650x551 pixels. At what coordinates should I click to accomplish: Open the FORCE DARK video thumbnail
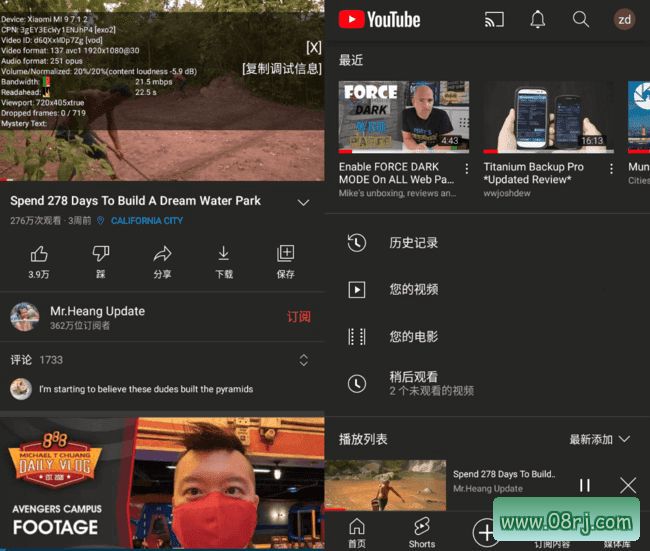coord(404,117)
